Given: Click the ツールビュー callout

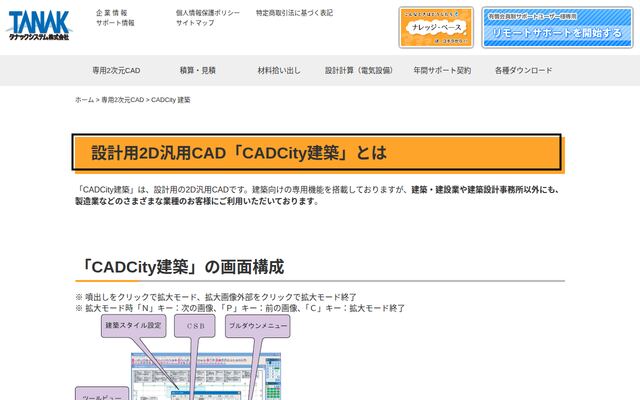Looking at the screenshot, I should (x=102, y=394).
